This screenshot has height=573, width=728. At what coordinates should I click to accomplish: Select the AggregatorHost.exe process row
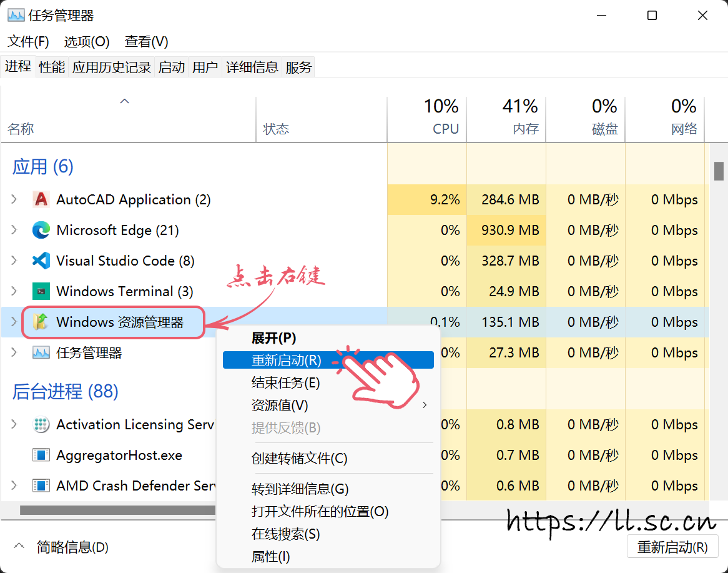pyautogui.click(x=355, y=455)
